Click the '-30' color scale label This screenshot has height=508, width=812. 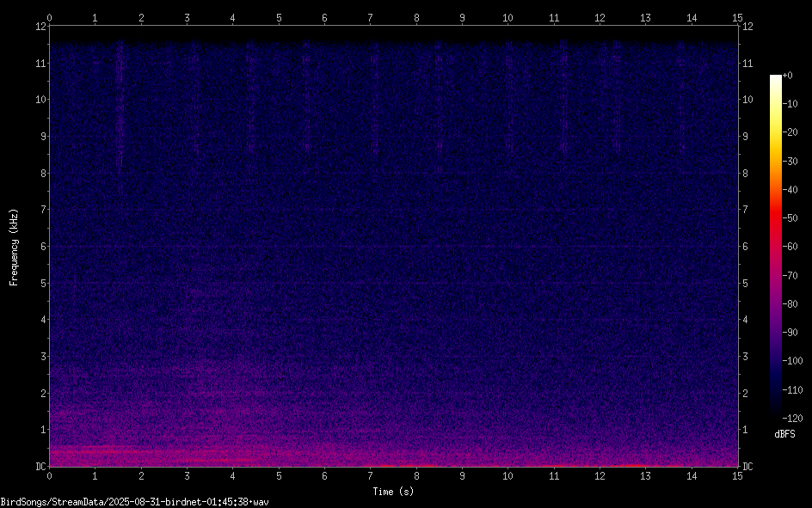point(790,161)
